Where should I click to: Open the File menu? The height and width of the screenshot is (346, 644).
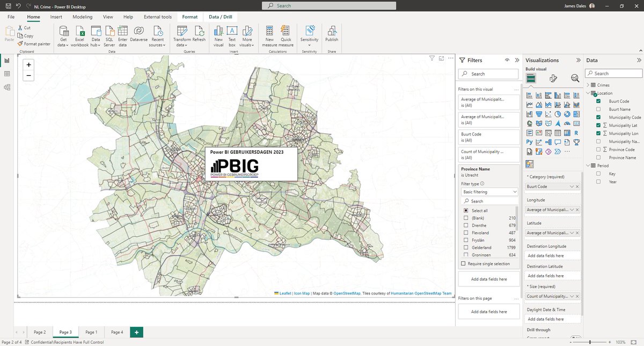pos(11,17)
